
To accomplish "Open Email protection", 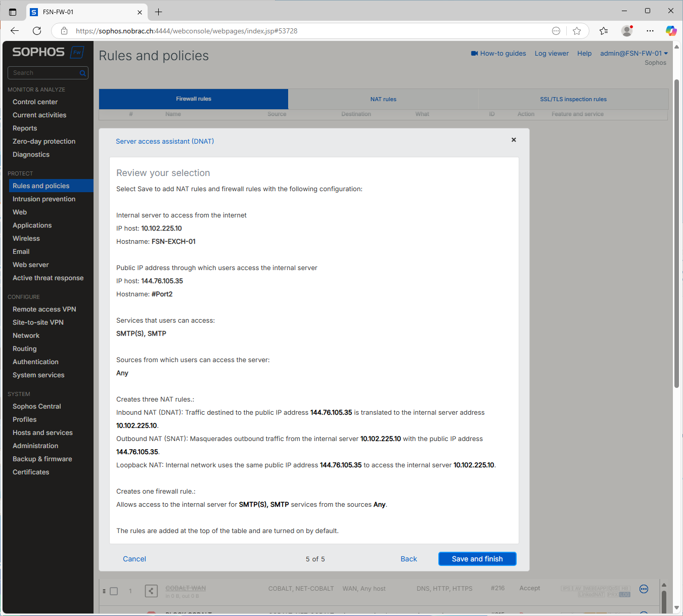I will (x=21, y=251).
